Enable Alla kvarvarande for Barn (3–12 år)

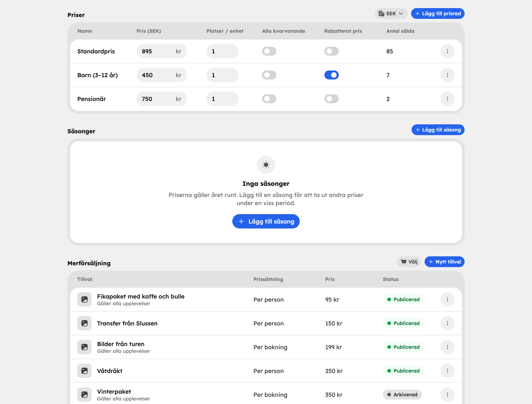pos(269,75)
